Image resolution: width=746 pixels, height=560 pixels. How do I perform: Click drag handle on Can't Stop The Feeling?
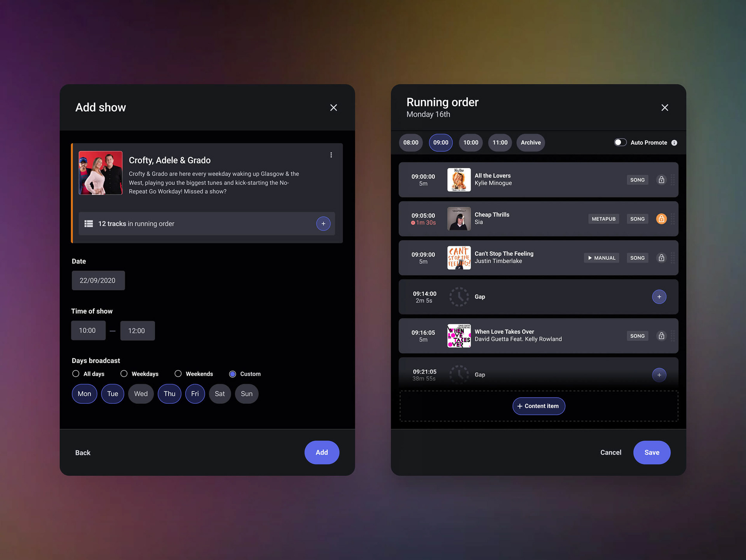pos(673,258)
